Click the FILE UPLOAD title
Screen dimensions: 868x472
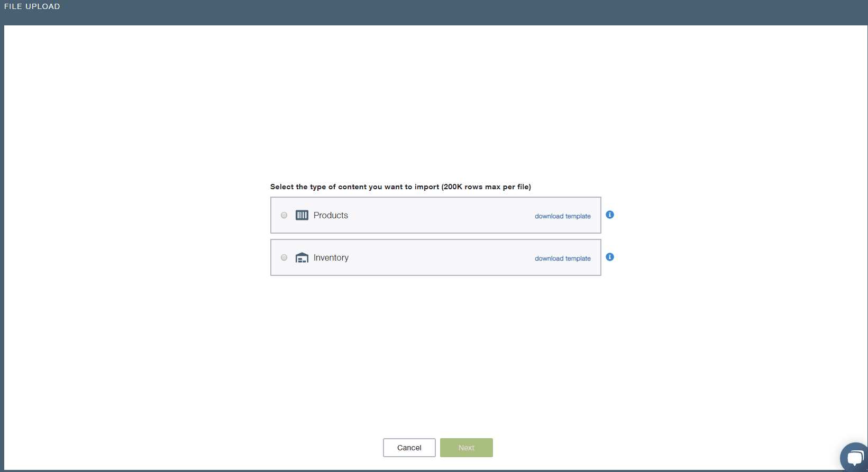pos(32,6)
